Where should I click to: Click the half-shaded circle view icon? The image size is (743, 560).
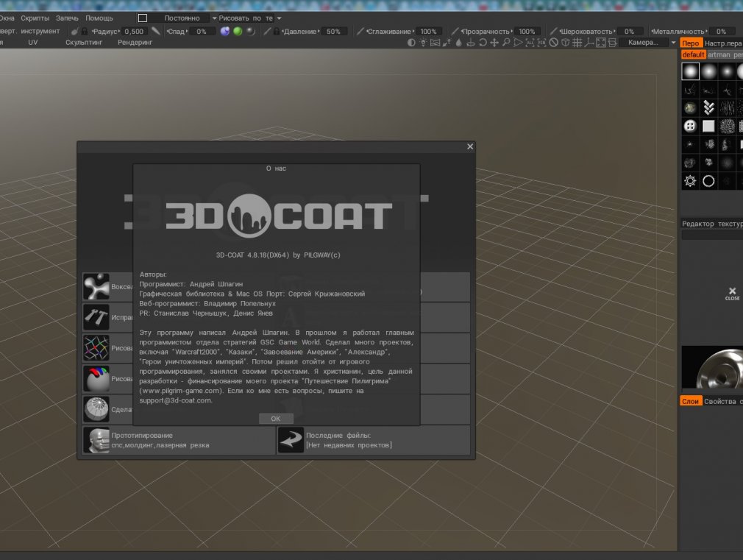tap(411, 43)
